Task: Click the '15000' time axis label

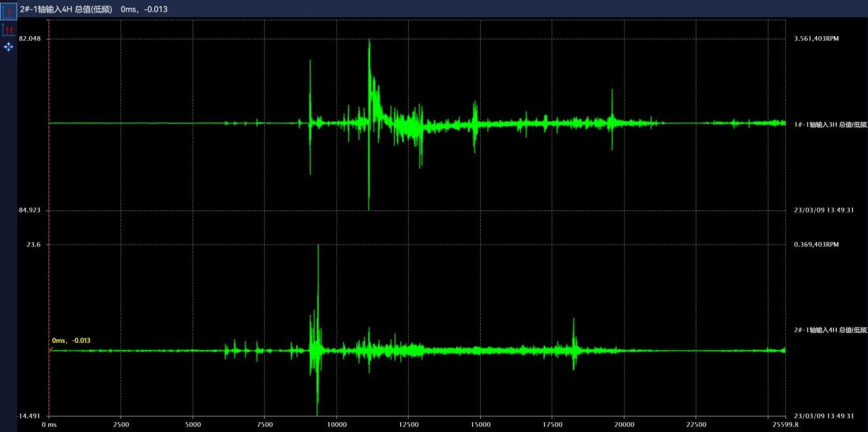Action: [x=480, y=425]
